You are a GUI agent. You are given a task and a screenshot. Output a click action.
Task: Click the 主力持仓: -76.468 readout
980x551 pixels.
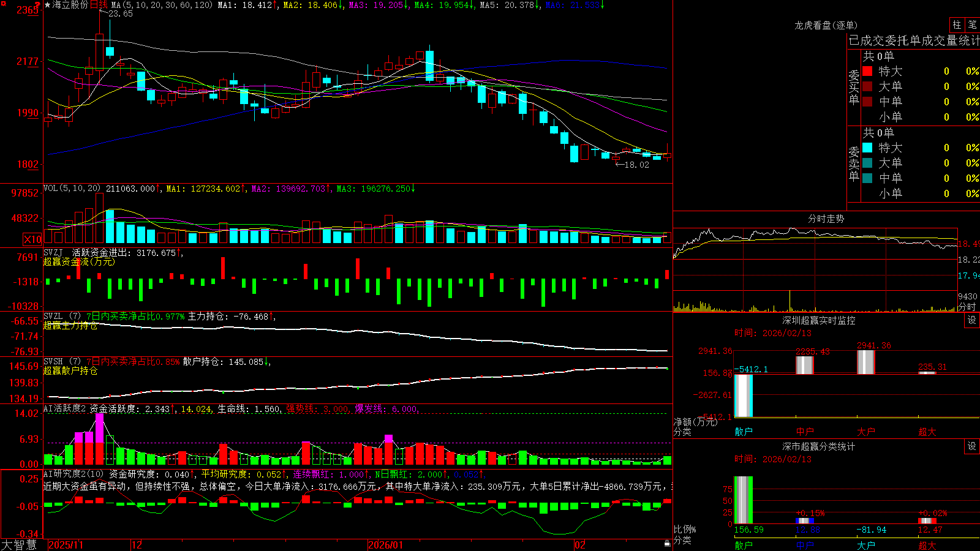(232, 316)
